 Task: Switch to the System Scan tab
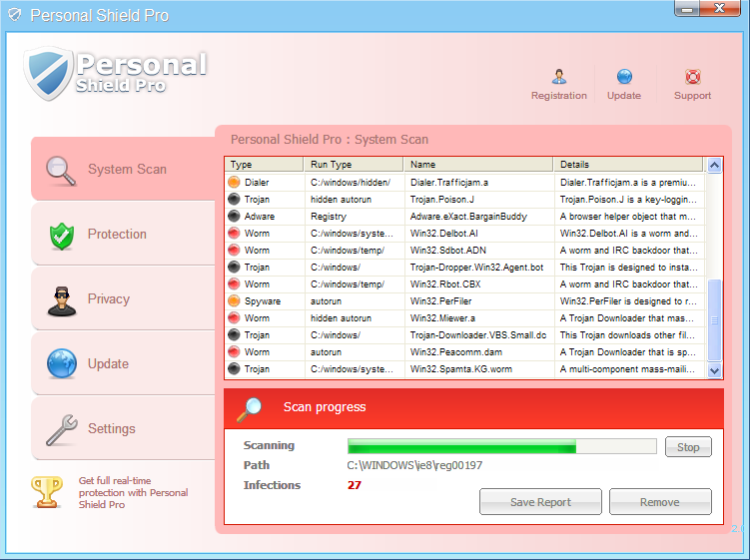124,169
